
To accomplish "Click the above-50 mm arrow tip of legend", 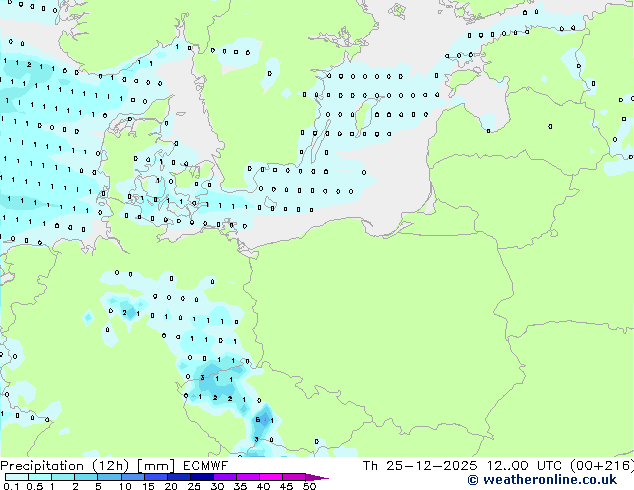I will point(317,477).
